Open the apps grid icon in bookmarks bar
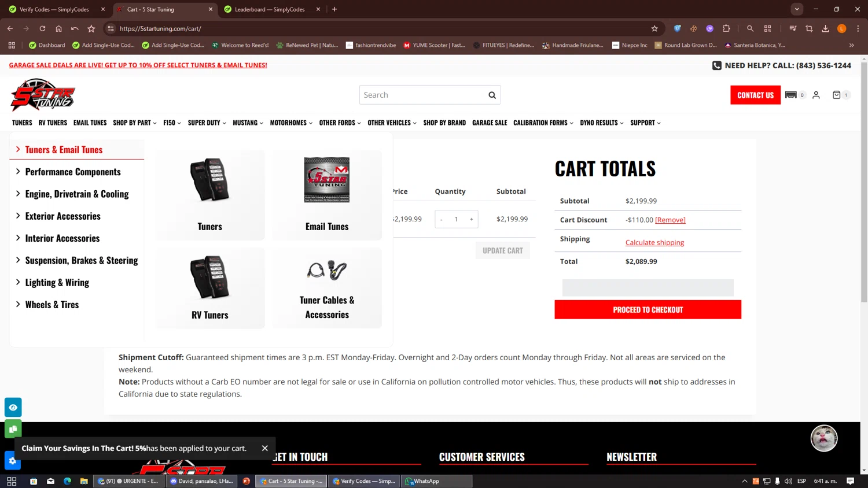 pos(12,45)
